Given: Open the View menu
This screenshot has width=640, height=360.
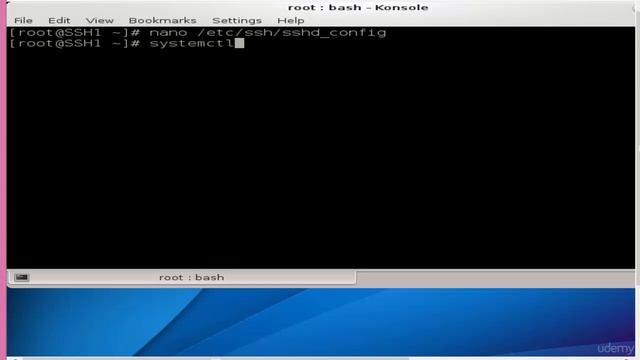Looking at the screenshot, I should click(100, 20).
